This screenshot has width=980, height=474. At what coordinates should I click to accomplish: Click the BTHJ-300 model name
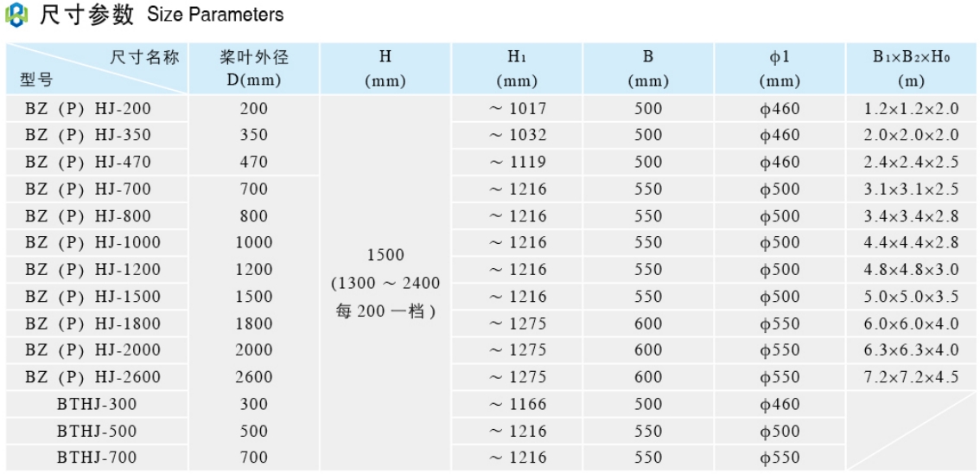click(x=97, y=404)
